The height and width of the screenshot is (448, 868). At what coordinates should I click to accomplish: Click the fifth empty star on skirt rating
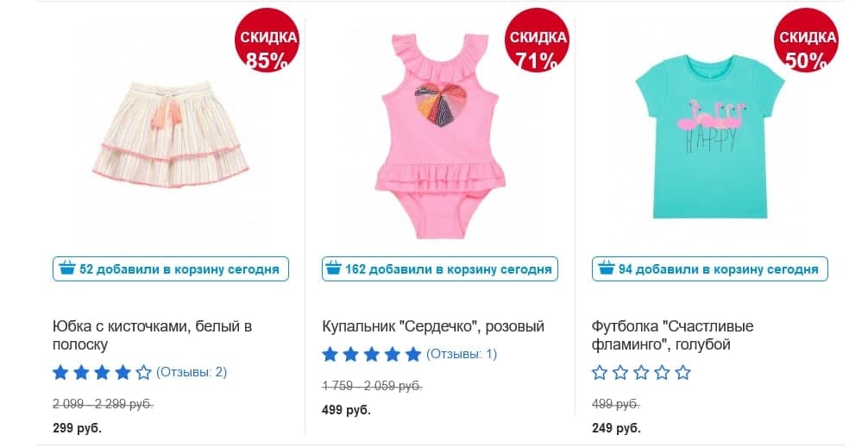tap(143, 373)
